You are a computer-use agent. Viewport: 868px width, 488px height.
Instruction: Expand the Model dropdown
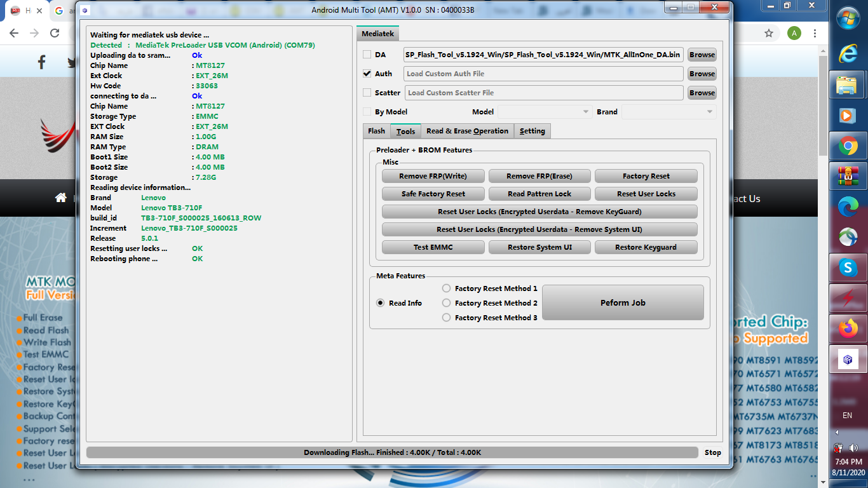tap(545, 112)
